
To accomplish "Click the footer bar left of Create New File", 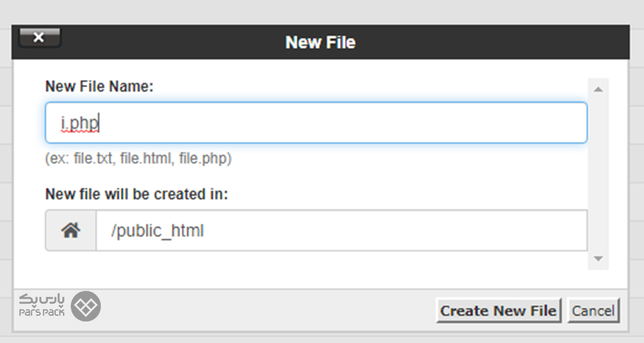I will pyautogui.click(x=267, y=311).
